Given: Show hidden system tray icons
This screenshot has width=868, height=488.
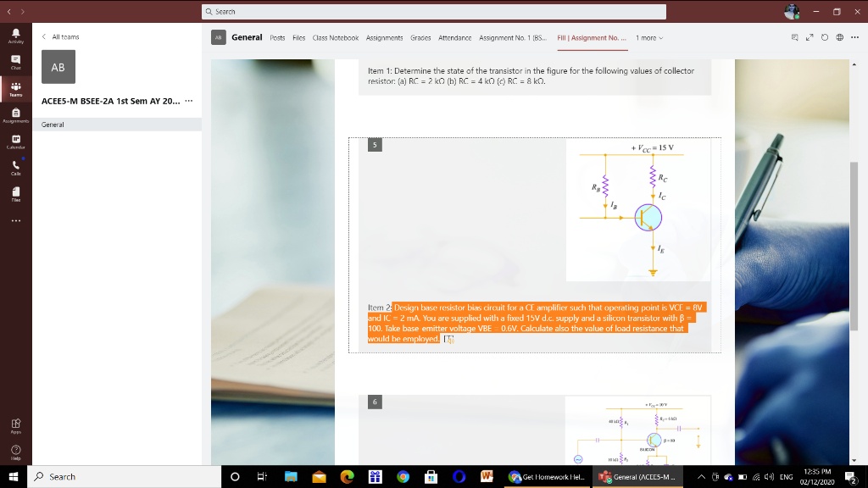Looking at the screenshot, I should pos(701,476).
